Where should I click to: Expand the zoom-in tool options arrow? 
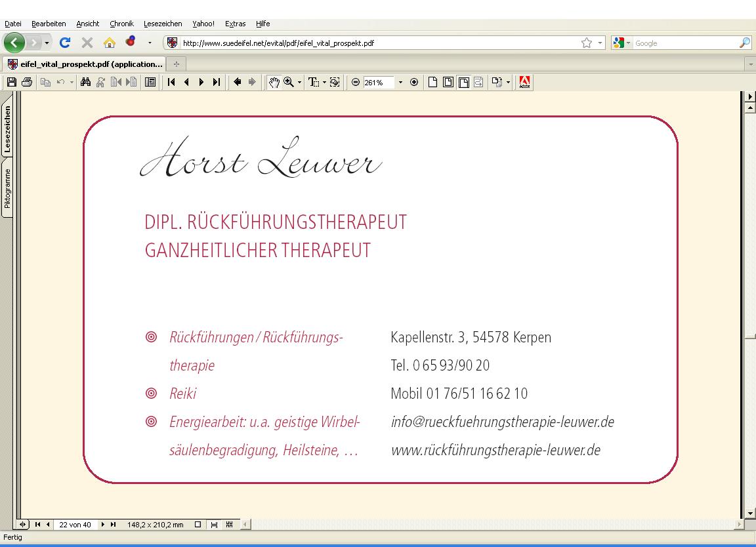(x=300, y=83)
